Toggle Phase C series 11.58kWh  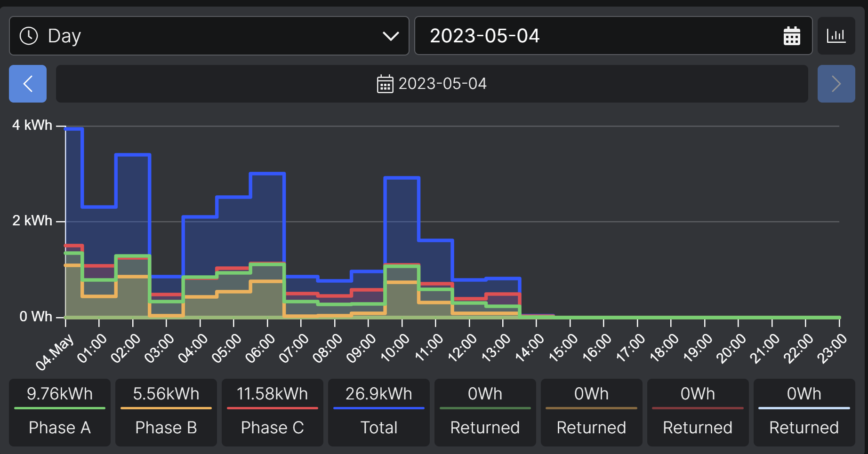click(273, 412)
